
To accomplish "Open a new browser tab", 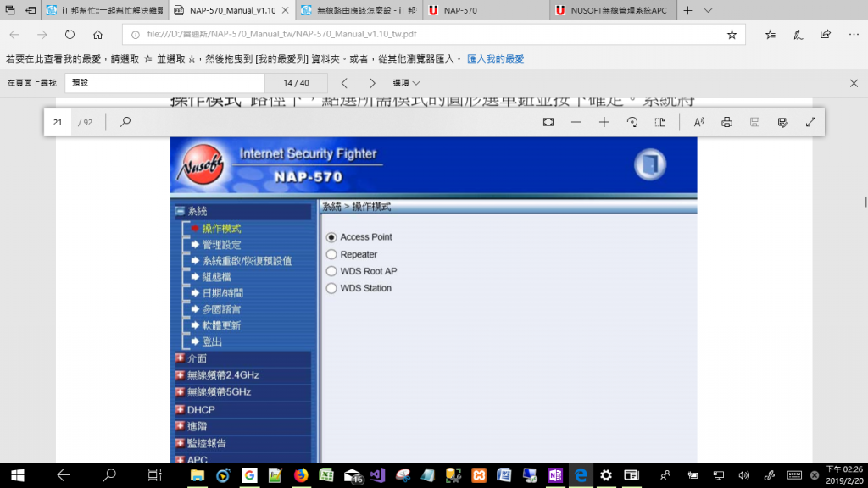I will coord(687,10).
